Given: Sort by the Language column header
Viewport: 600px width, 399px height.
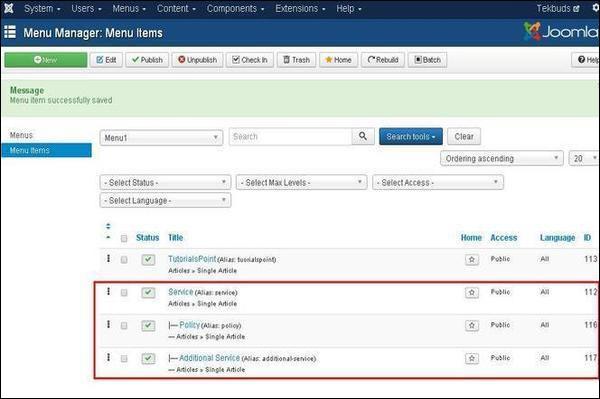Looking at the screenshot, I should 558,238.
